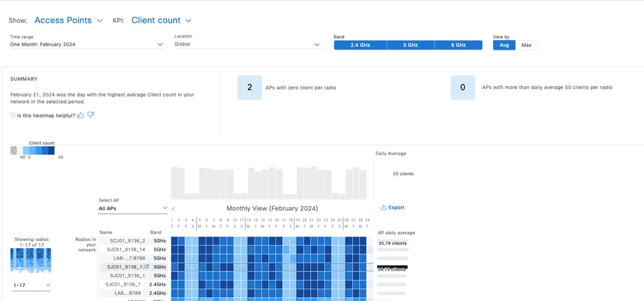Click the Export link
Screen dimensions: 644x301
[x=393, y=208]
